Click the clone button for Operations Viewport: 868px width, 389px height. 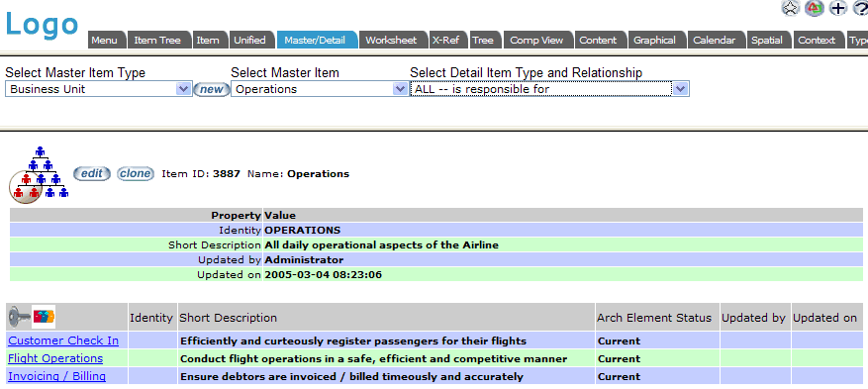136,174
